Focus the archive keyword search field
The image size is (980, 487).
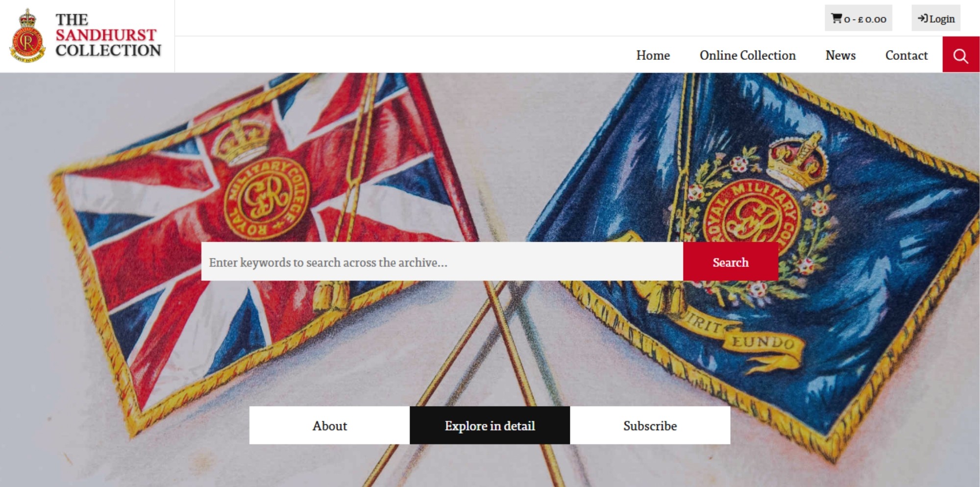442,261
